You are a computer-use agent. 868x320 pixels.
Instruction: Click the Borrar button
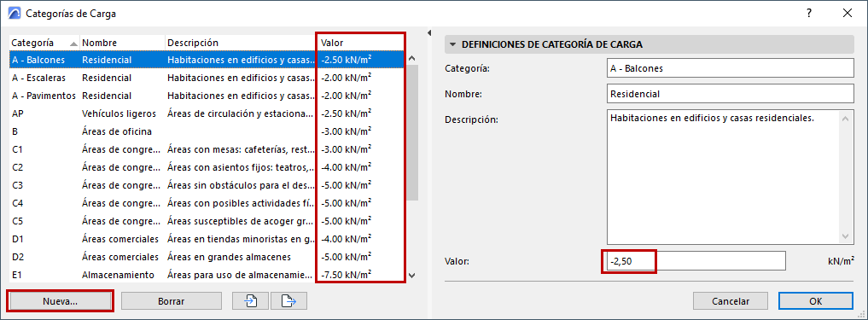(x=171, y=301)
